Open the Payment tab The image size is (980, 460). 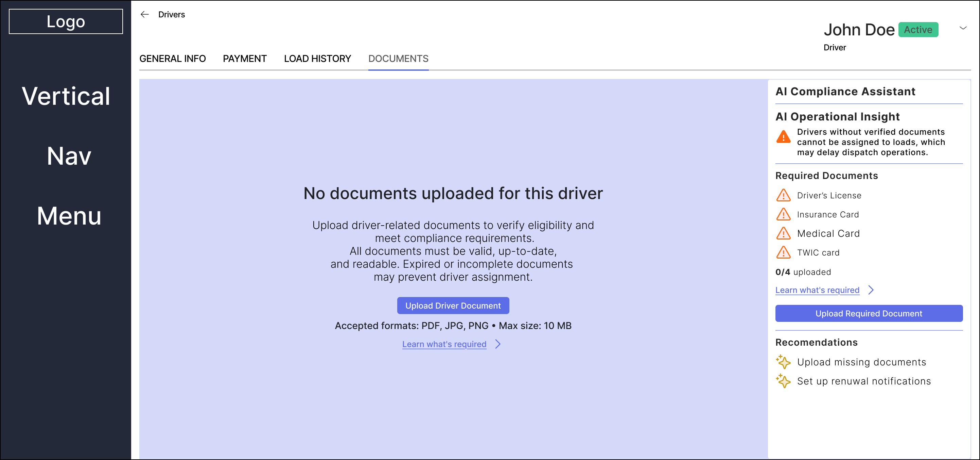[x=245, y=59]
